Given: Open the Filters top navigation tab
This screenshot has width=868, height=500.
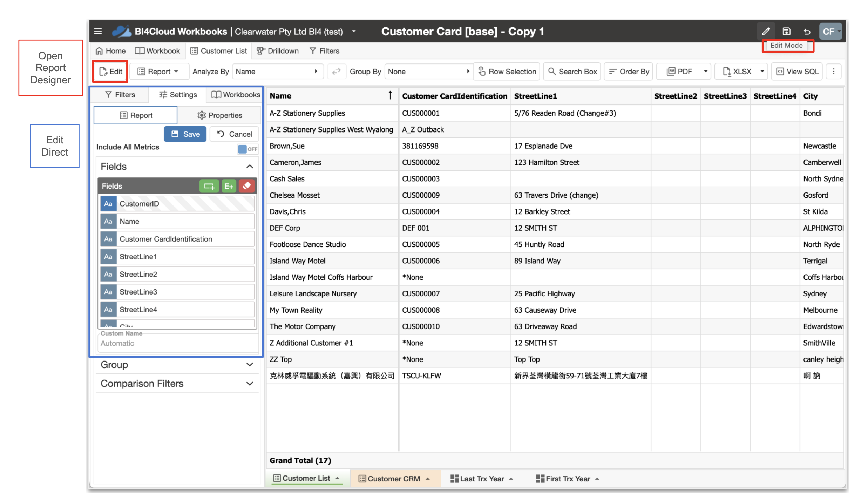Looking at the screenshot, I should (325, 51).
